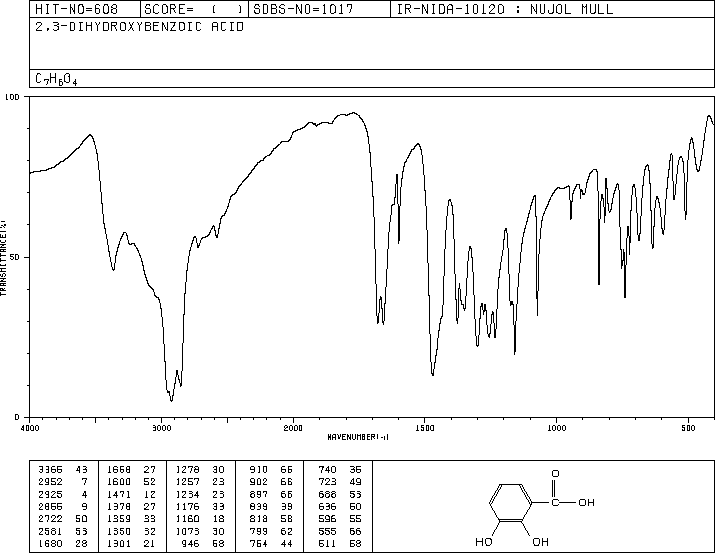Image resolution: width=715 pixels, height=553 pixels.
Task: Select the 946 peak value in the table
Action: (x=191, y=543)
